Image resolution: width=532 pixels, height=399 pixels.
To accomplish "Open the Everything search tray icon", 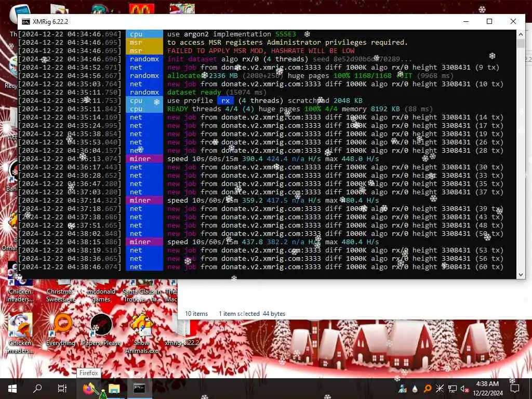I will coord(428,389).
